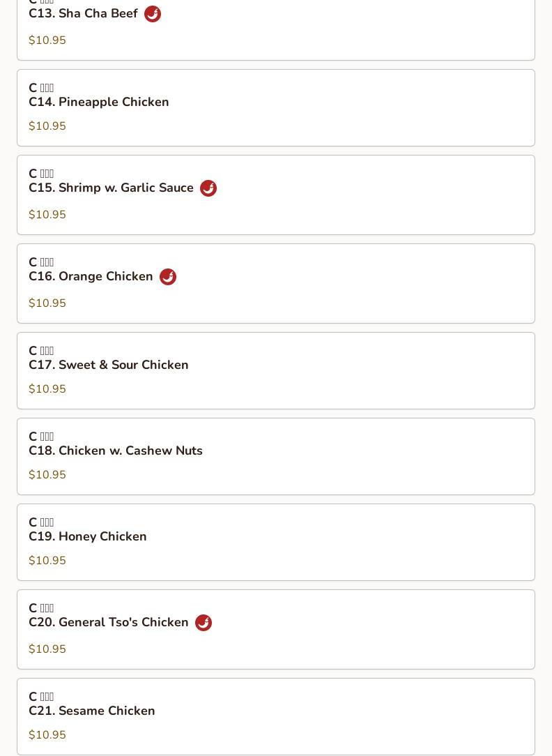
Task: Click the spicy icon next to Shrimp w. Garlic Sauce
Action: [x=208, y=188]
